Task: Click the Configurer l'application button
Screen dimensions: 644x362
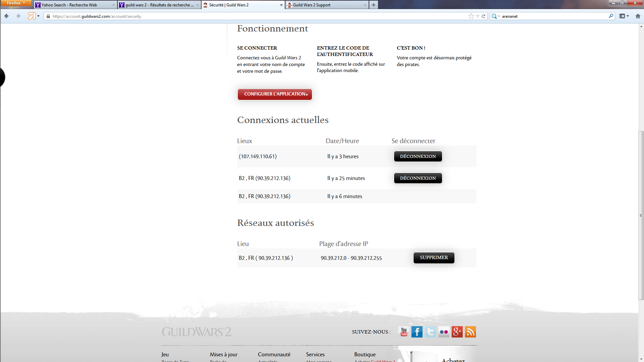Action: tap(275, 94)
